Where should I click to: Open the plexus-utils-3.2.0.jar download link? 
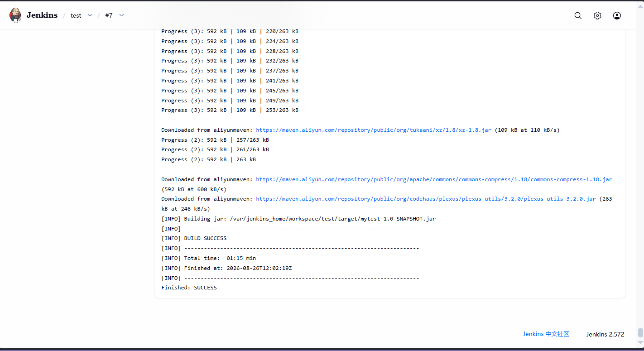pyautogui.click(x=426, y=199)
